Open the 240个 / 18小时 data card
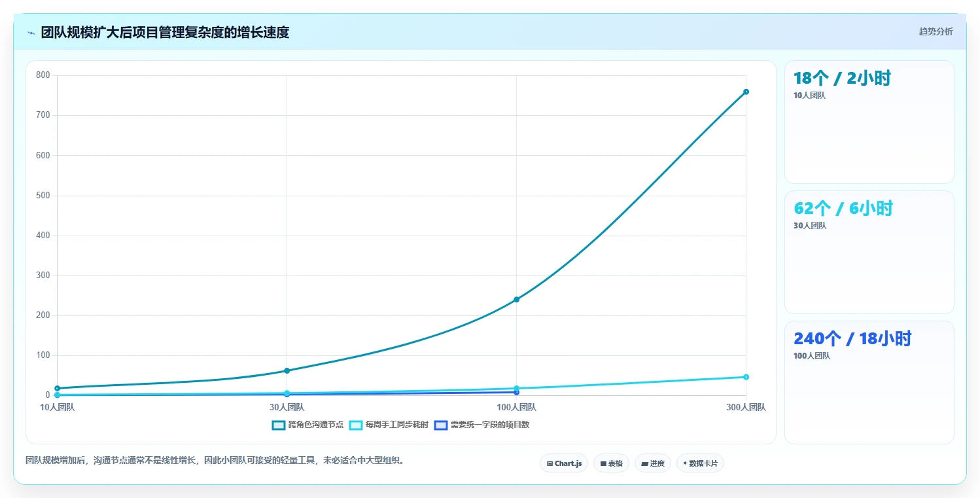 [x=869, y=382]
